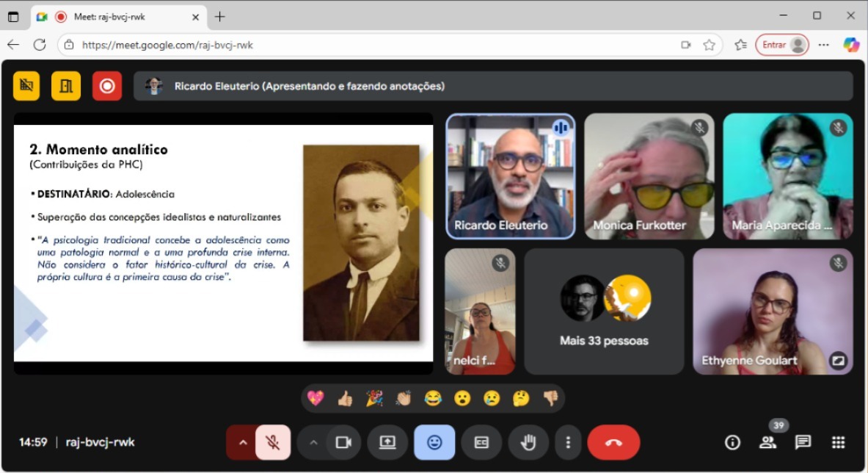Toggle the microphone mute button
This screenshot has height=473, width=868.
point(273,442)
